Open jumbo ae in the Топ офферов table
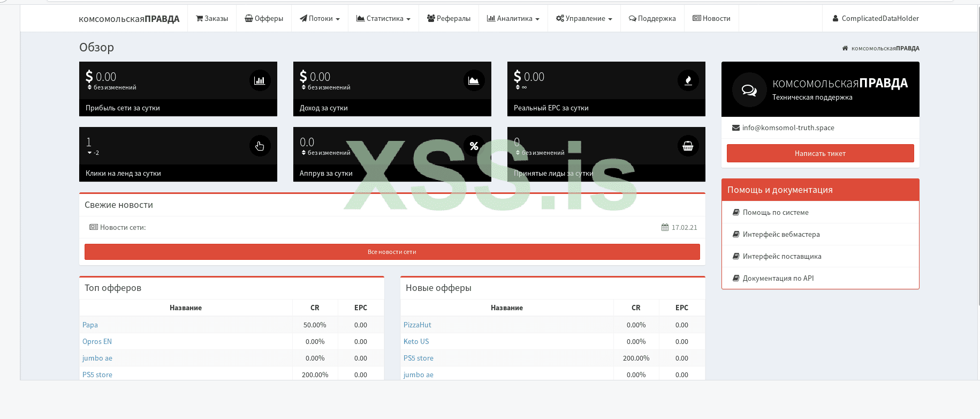Viewport: 980px width, 419px height. (97, 358)
